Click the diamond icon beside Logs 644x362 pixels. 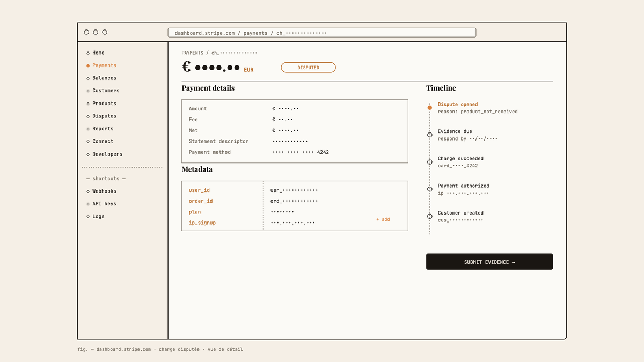pyautogui.click(x=88, y=216)
